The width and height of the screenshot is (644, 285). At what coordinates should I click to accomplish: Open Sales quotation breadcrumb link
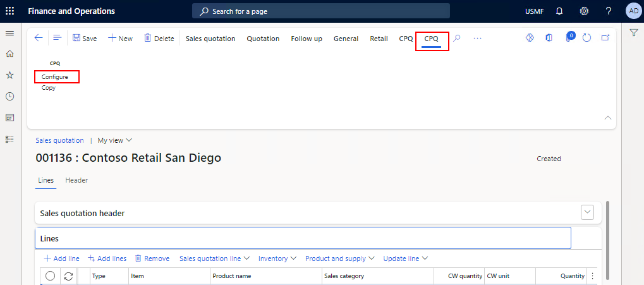click(x=59, y=140)
